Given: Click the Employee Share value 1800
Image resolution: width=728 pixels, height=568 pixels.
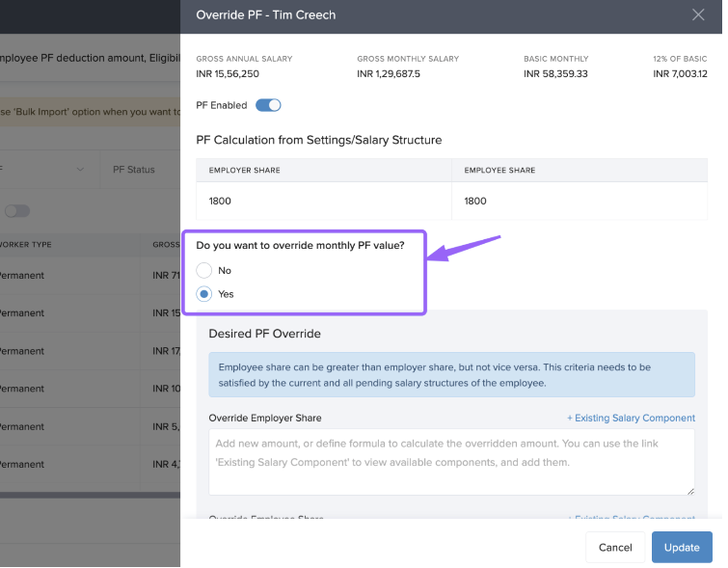Looking at the screenshot, I should click(475, 202).
